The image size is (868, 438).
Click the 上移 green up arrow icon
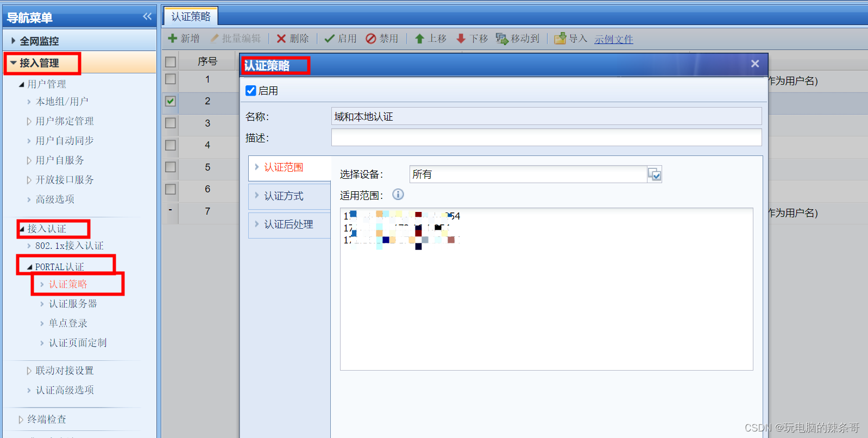click(x=419, y=39)
